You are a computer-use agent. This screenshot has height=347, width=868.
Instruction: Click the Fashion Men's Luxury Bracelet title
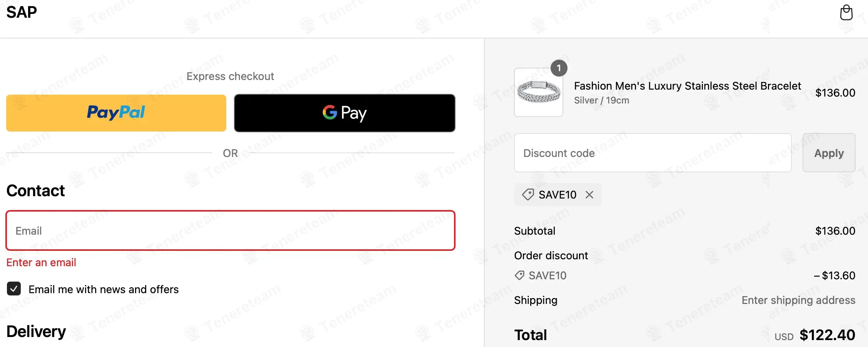point(687,86)
